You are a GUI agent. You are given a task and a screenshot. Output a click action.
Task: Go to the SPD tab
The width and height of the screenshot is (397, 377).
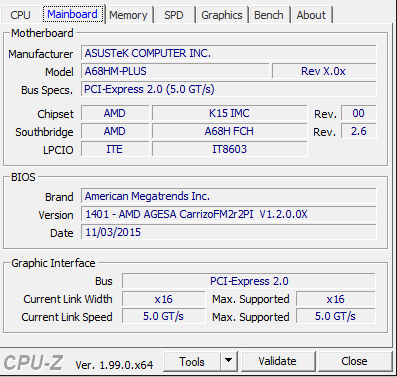point(174,15)
